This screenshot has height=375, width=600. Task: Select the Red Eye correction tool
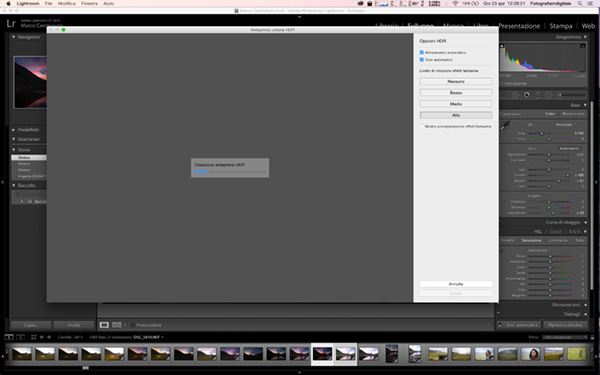[527, 95]
